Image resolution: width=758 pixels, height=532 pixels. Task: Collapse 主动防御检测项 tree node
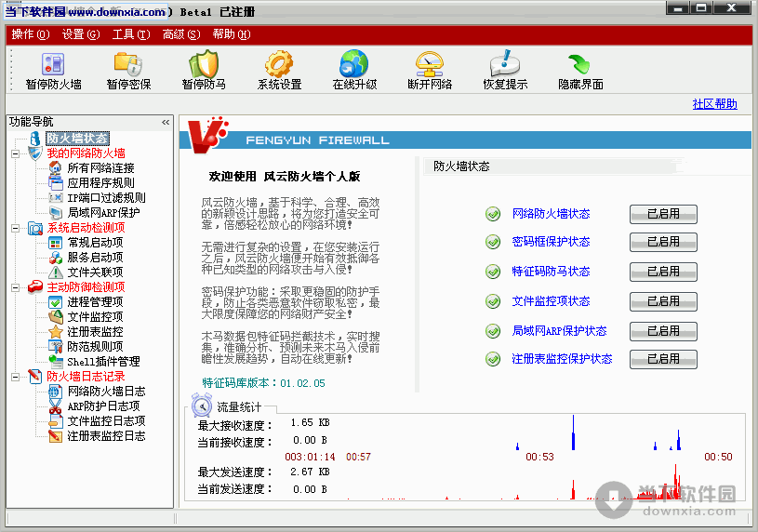coord(16,287)
